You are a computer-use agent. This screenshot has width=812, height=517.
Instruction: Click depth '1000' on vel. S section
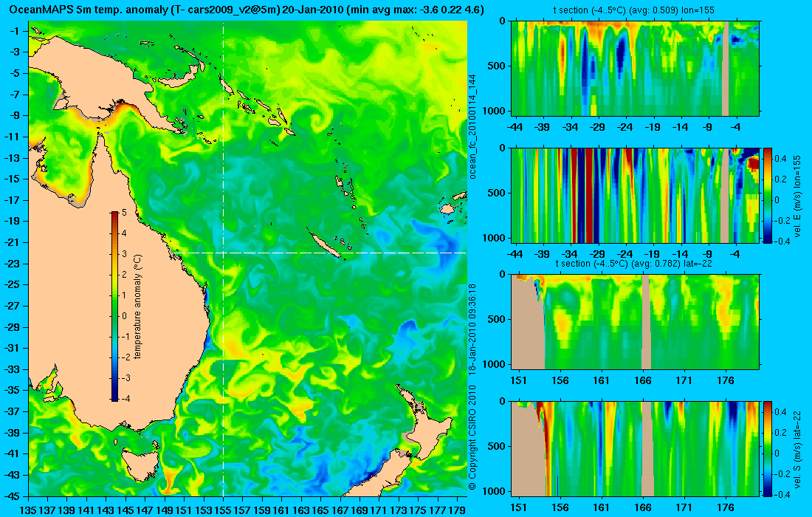(494, 491)
